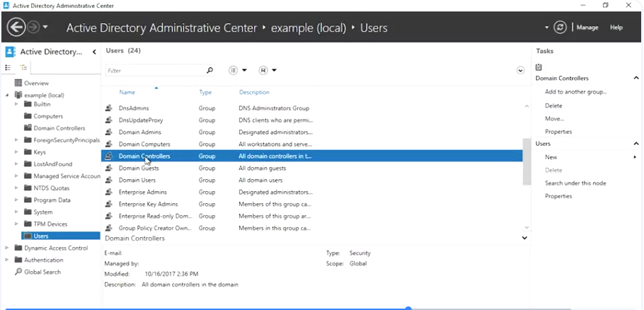Open the New submenu under Users

551,157
